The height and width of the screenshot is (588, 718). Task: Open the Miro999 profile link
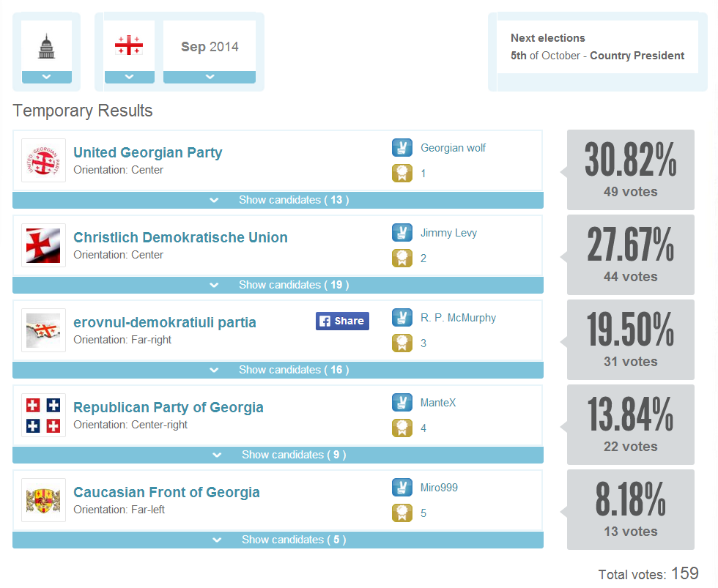(x=439, y=488)
